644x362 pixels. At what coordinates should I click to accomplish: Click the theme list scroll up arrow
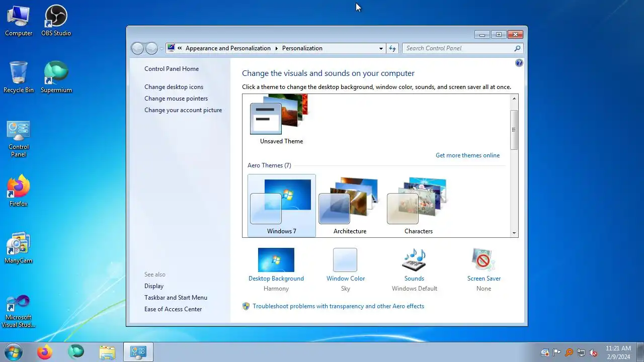[x=514, y=99]
